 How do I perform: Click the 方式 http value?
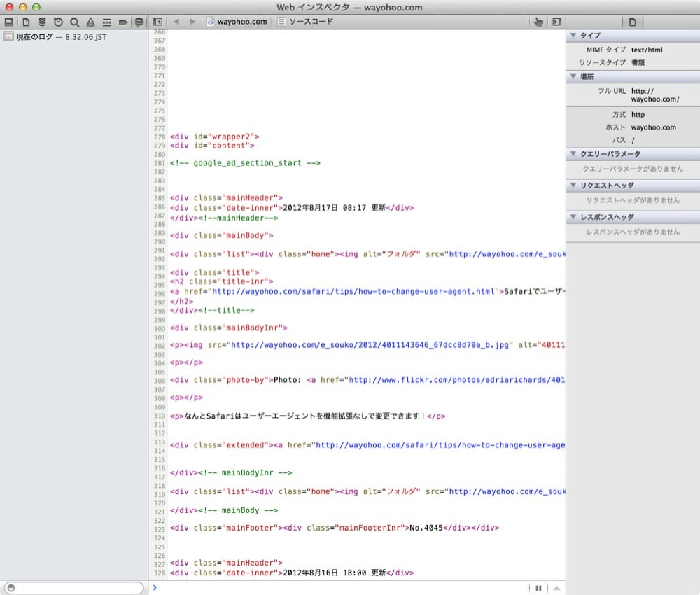[x=638, y=114]
